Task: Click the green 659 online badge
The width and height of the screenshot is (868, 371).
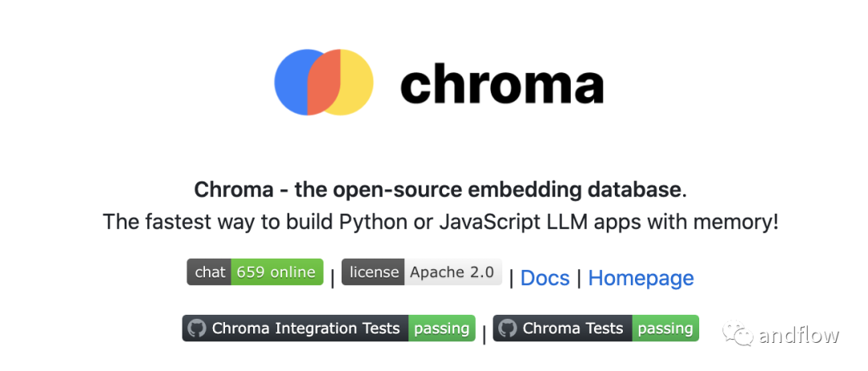Action: coord(276,272)
